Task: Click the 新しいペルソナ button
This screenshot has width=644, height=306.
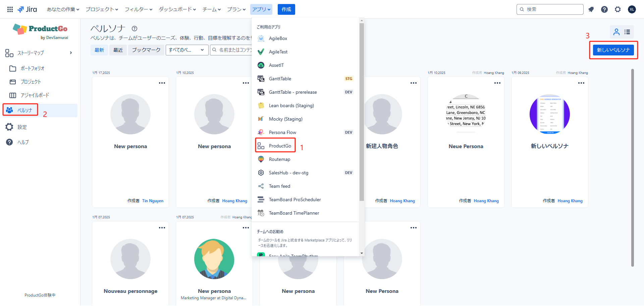Action: (613, 50)
